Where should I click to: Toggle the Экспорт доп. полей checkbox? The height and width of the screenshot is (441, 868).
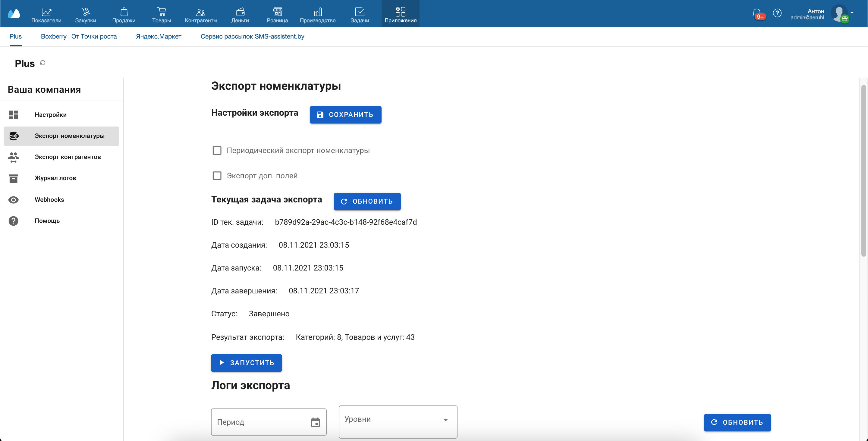pyautogui.click(x=217, y=176)
